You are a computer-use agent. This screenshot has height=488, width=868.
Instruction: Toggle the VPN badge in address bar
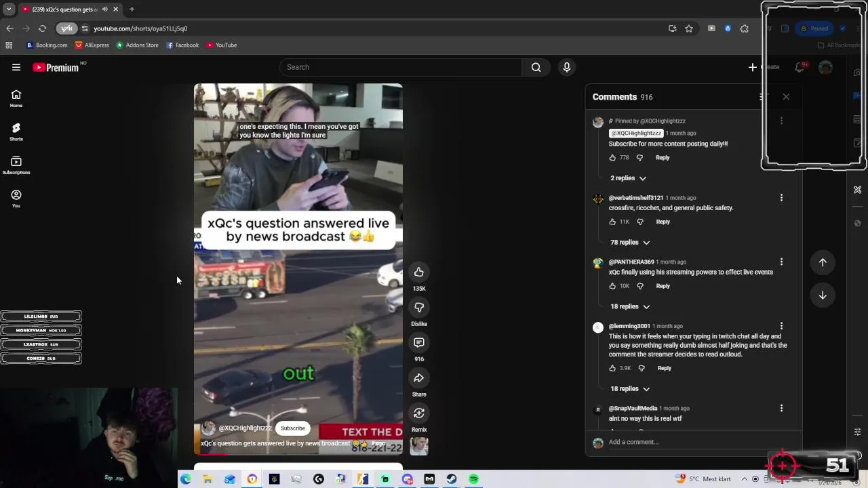[66, 28]
